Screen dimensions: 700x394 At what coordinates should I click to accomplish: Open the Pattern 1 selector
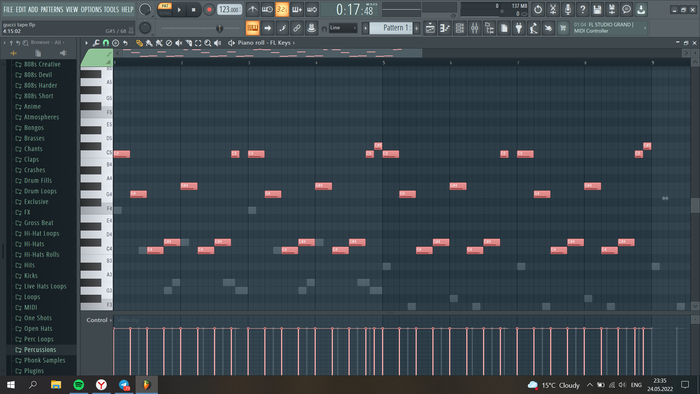(392, 28)
